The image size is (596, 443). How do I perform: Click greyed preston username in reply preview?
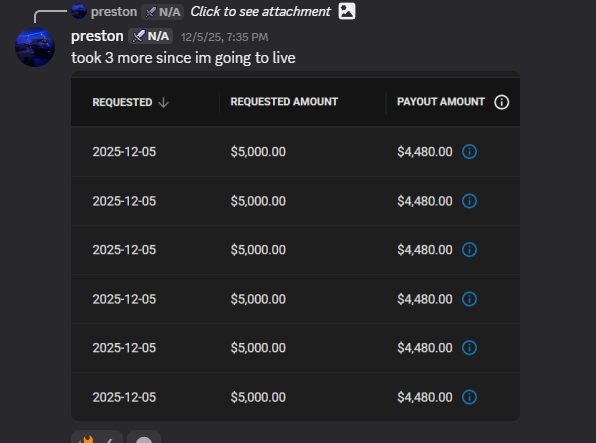[x=114, y=12]
